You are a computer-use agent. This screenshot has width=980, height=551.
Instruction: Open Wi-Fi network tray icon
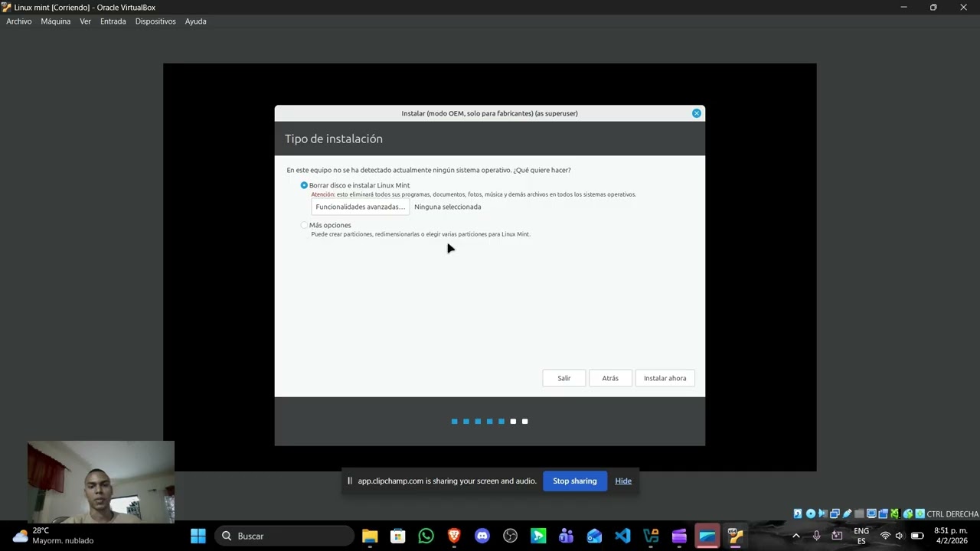pos(885,536)
